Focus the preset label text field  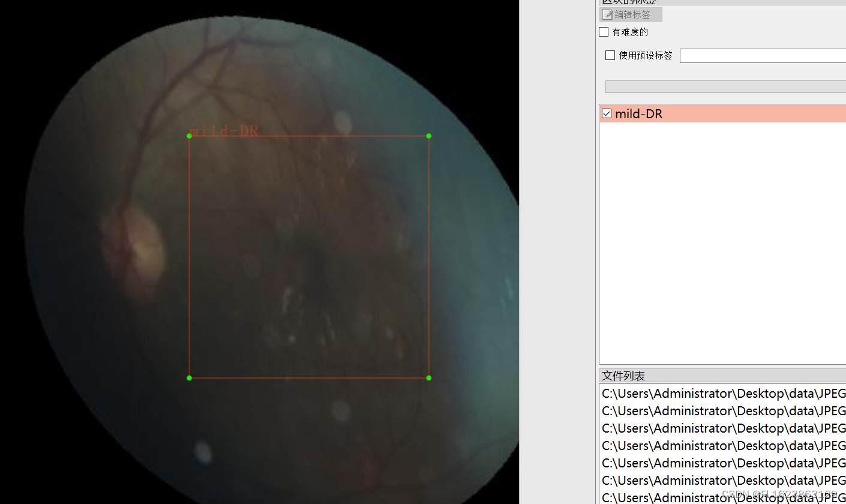(763, 56)
